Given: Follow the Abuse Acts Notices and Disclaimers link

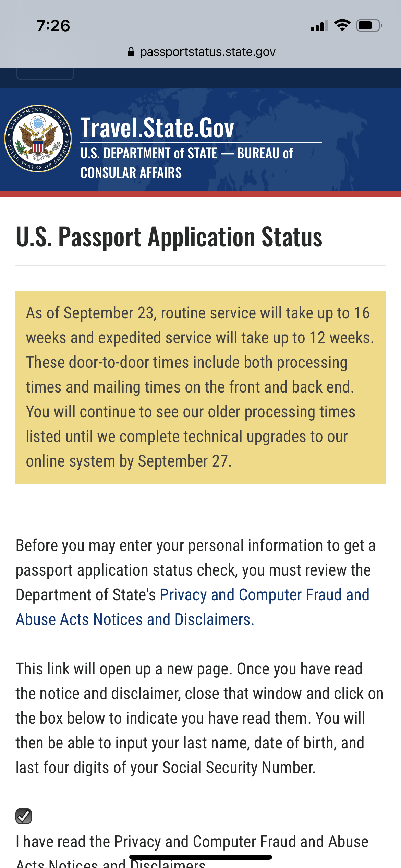Looking at the screenshot, I should coord(135,619).
